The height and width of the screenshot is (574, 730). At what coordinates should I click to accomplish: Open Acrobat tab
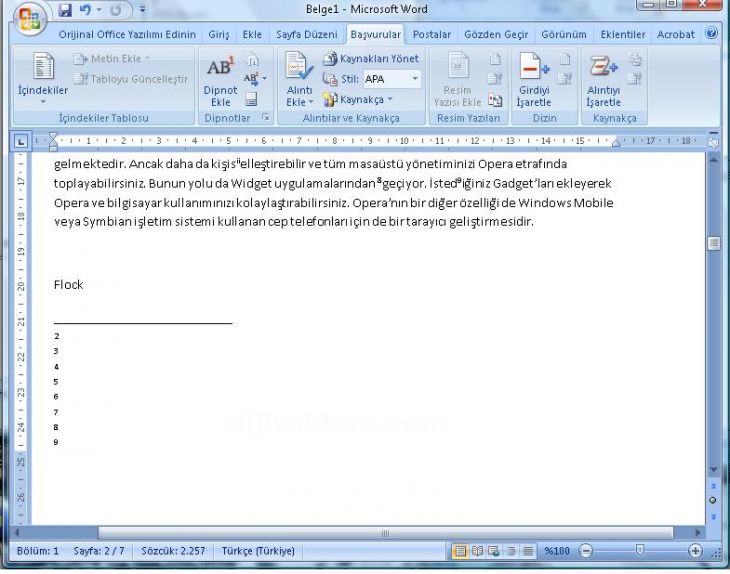click(676, 34)
